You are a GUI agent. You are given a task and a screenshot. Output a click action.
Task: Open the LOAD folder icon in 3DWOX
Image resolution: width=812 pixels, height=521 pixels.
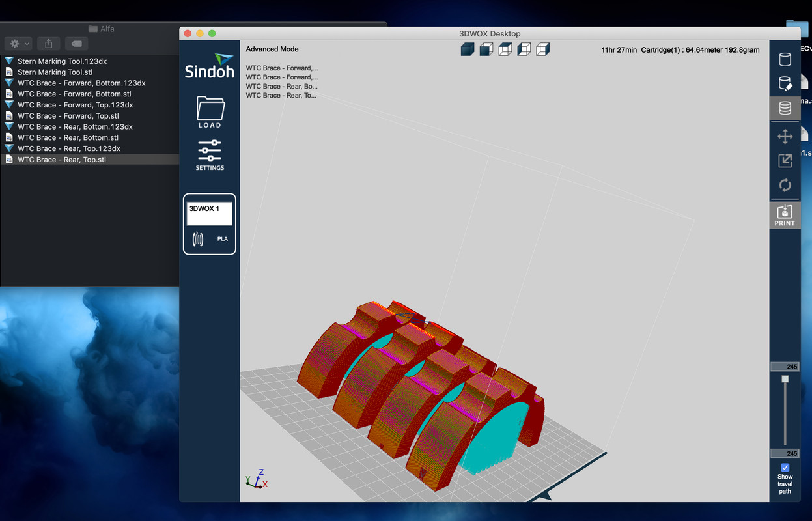(x=210, y=112)
